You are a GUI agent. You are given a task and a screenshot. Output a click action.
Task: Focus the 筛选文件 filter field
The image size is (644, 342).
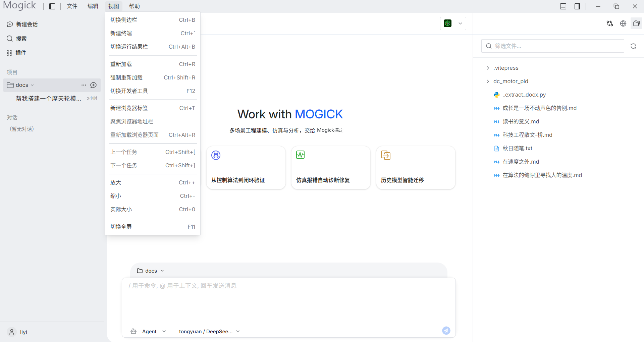[552, 46]
